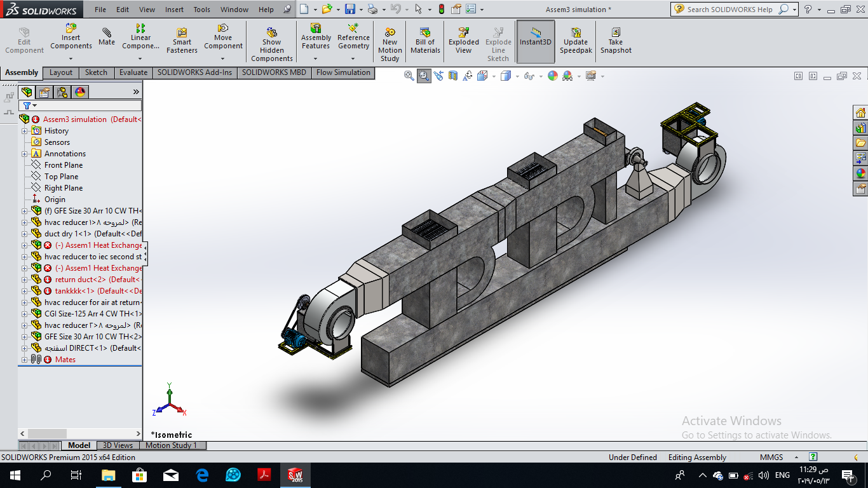Click the New document icon
The width and height of the screenshot is (868, 488).
(304, 9)
